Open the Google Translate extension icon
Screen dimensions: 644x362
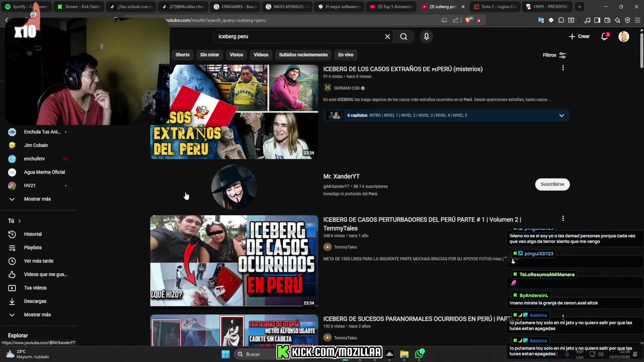point(541,20)
